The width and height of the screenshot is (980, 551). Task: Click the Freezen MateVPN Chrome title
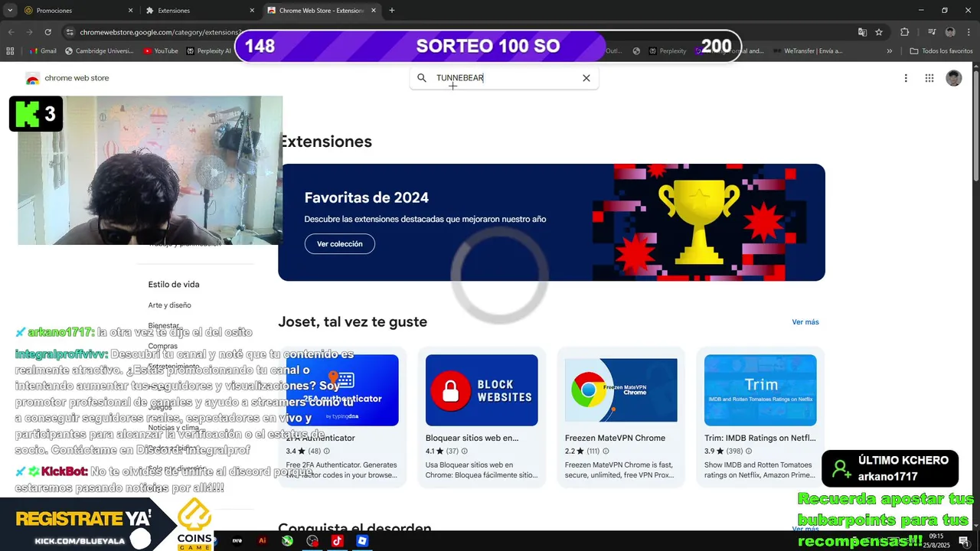pos(615,439)
